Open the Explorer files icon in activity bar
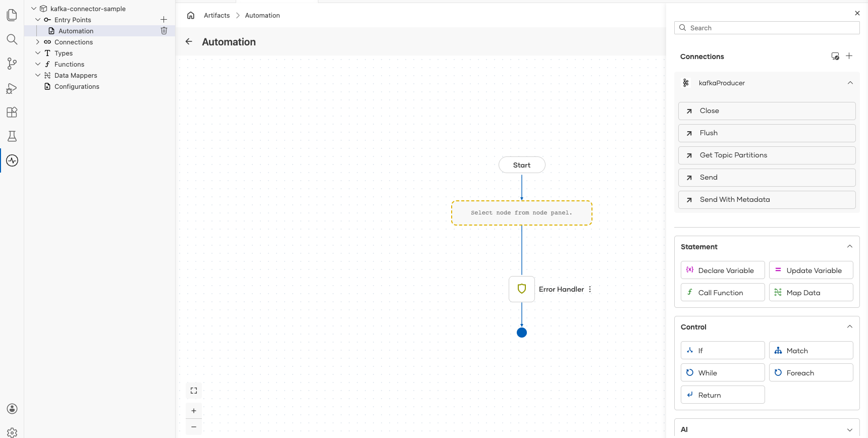Image resolution: width=868 pixels, height=438 pixels. [x=12, y=15]
